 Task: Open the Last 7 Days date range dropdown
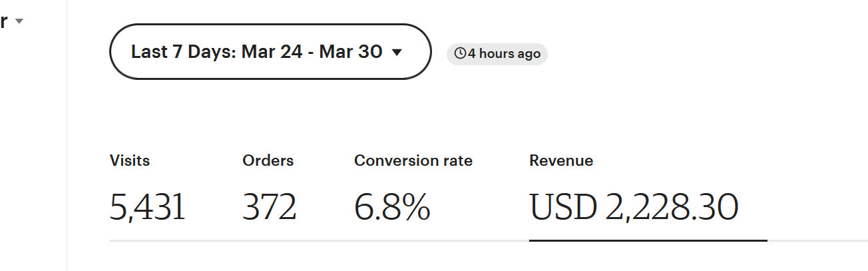(x=270, y=52)
